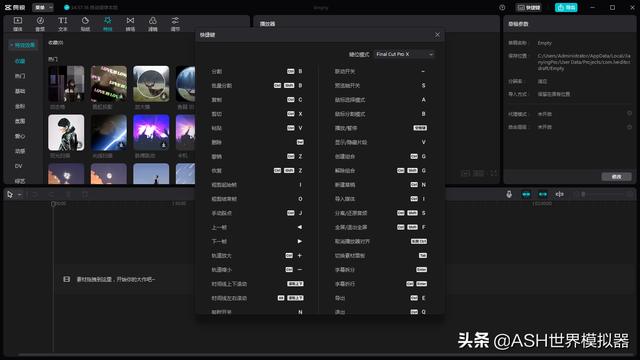Open the Transitions (bowtie) tab icon

[x=130, y=24]
